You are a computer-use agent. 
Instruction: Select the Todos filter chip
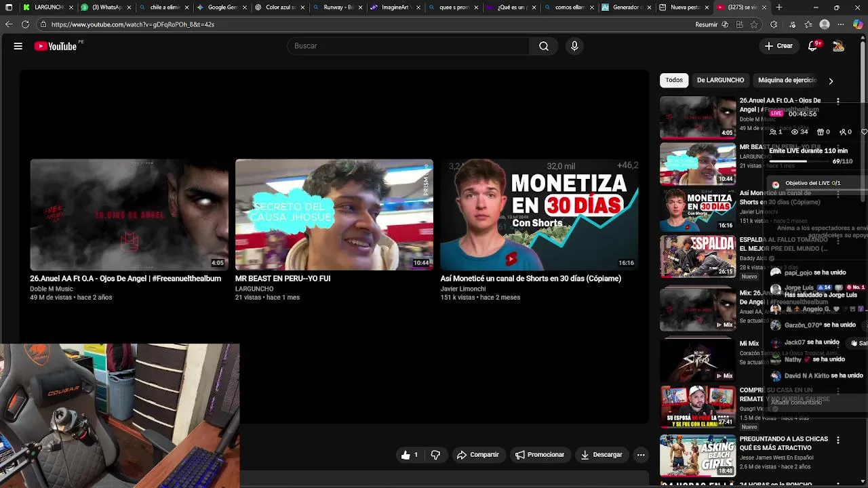[x=674, y=80]
